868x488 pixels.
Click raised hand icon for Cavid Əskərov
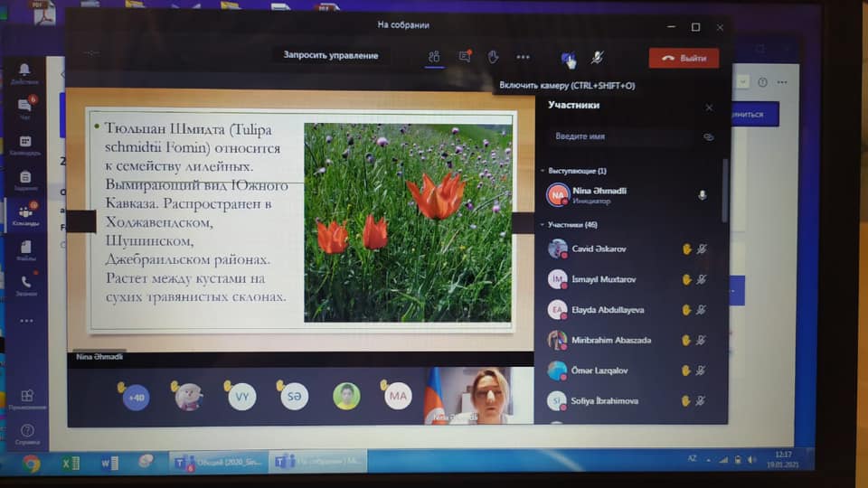(x=687, y=249)
